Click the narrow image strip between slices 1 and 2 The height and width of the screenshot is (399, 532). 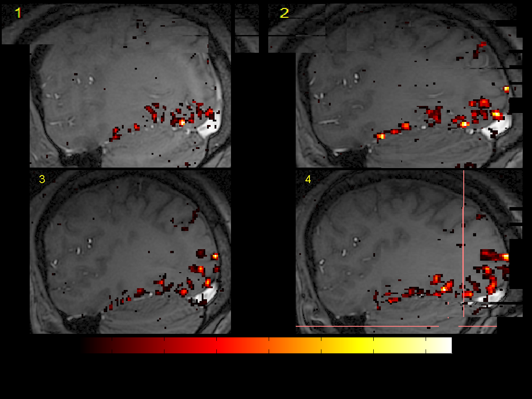(x=246, y=28)
